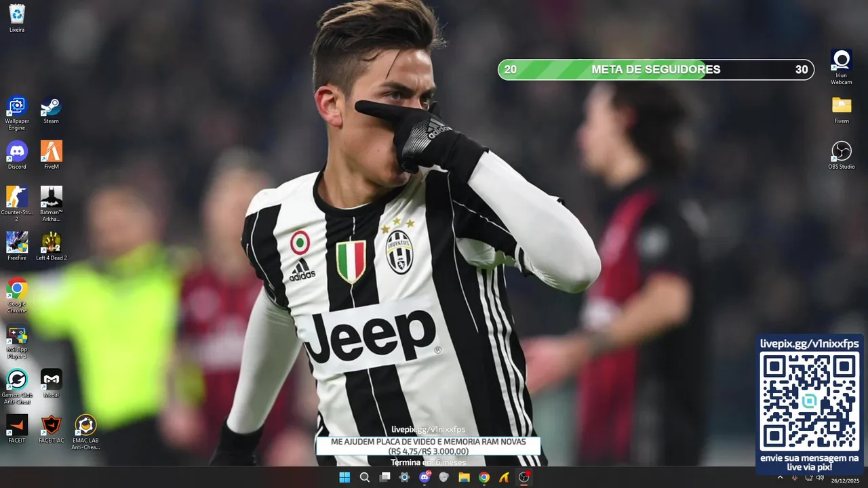Select the OBS Studio desktop shortcut
Image resolution: width=868 pixels, height=488 pixels.
(842, 155)
